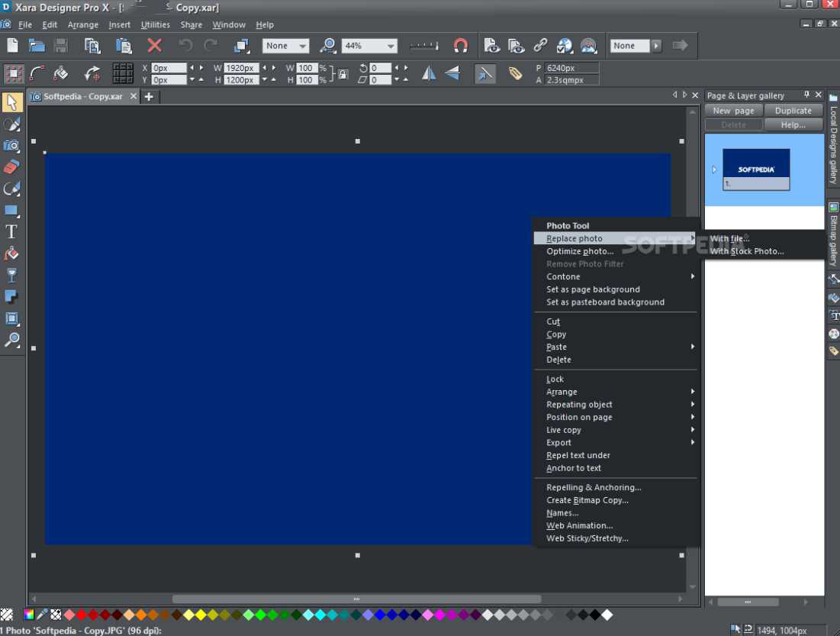Open the Utilities menu
Viewport: 840px width, 636px height.
coord(155,24)
